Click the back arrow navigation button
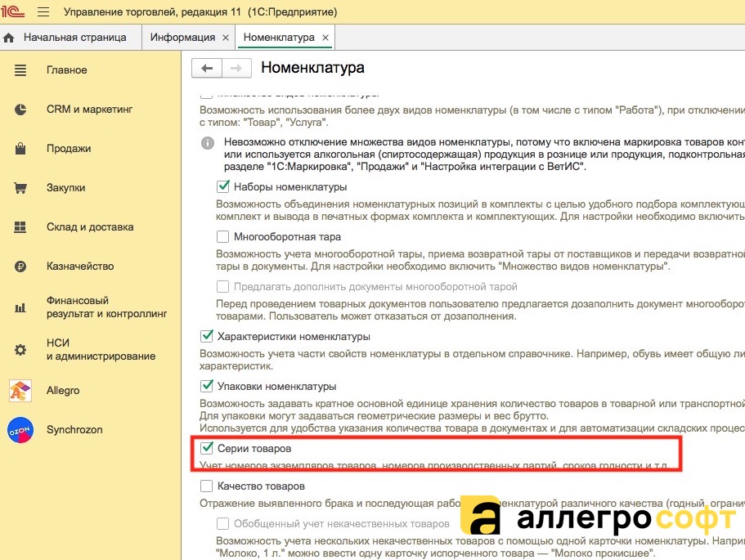745x560 pixels. click(x=207, y=68)
